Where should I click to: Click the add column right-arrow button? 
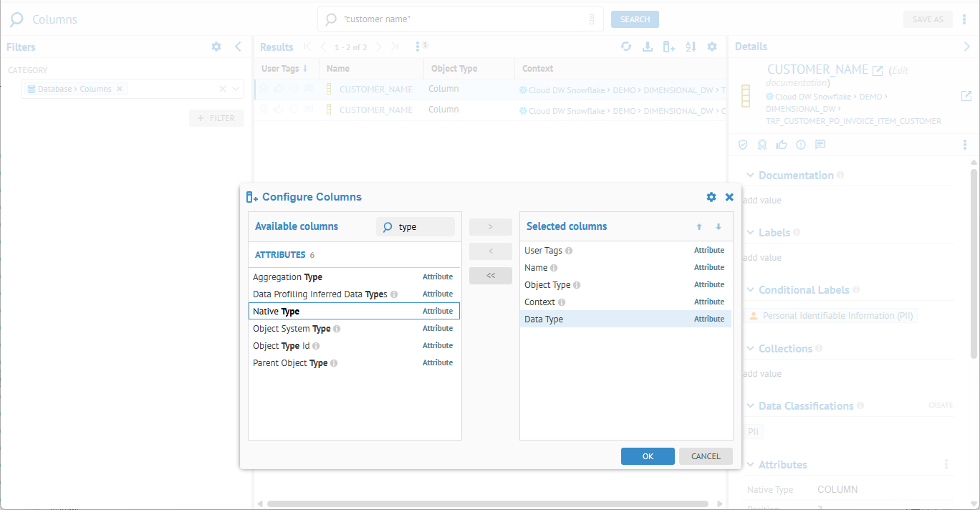(x=490, y=227)
